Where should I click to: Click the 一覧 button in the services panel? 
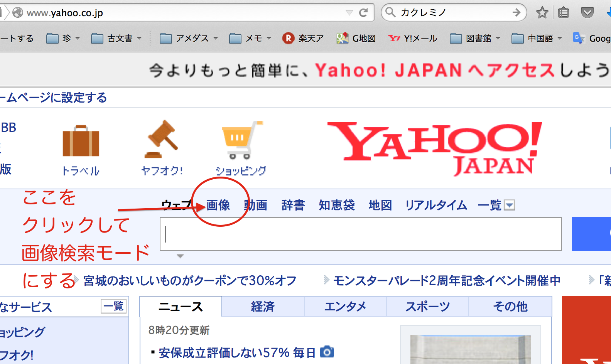pos(114,306)
